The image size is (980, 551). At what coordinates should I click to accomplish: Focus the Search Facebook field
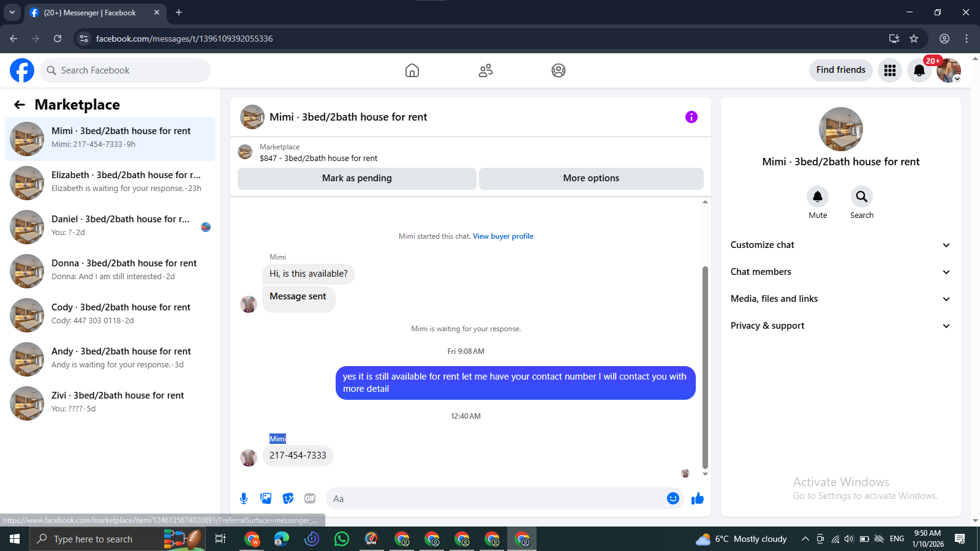click(125, 70)
